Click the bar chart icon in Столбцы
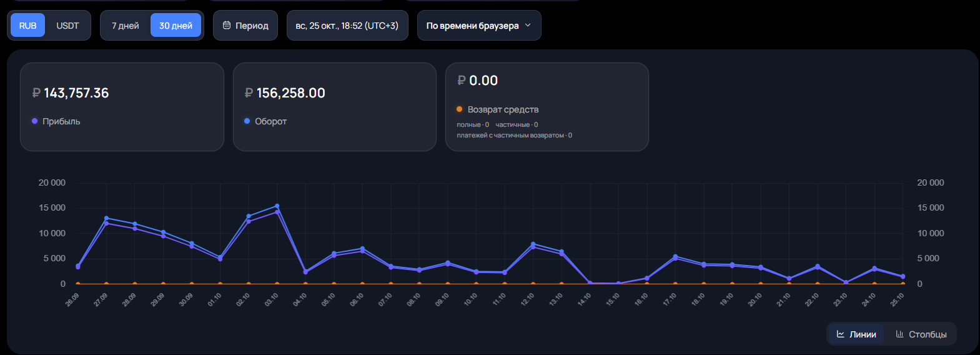 pyautogui.click(x=900, y=334)
